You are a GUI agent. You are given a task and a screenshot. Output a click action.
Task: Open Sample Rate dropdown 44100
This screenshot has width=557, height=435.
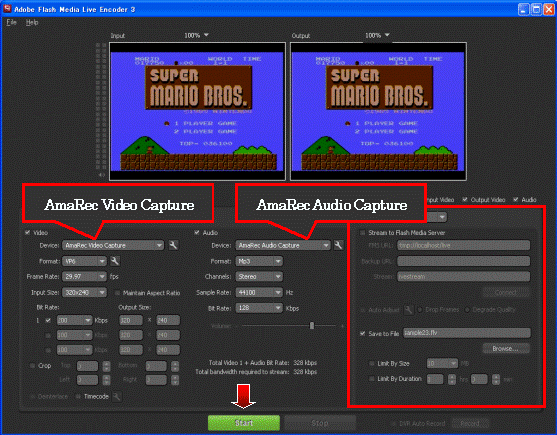pos(259,293)
